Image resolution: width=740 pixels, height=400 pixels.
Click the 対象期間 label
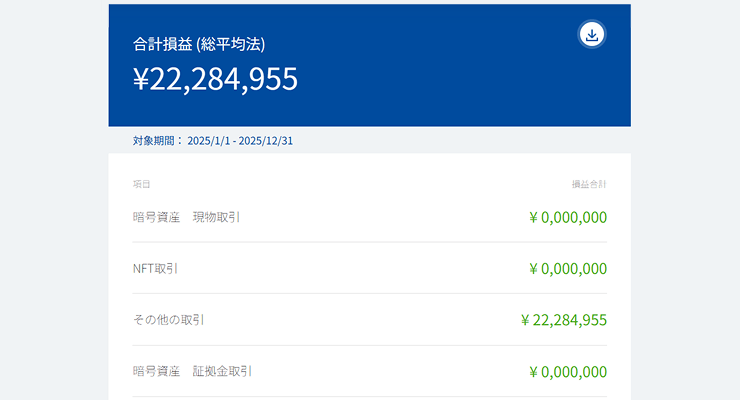click(x=155, y=141)
